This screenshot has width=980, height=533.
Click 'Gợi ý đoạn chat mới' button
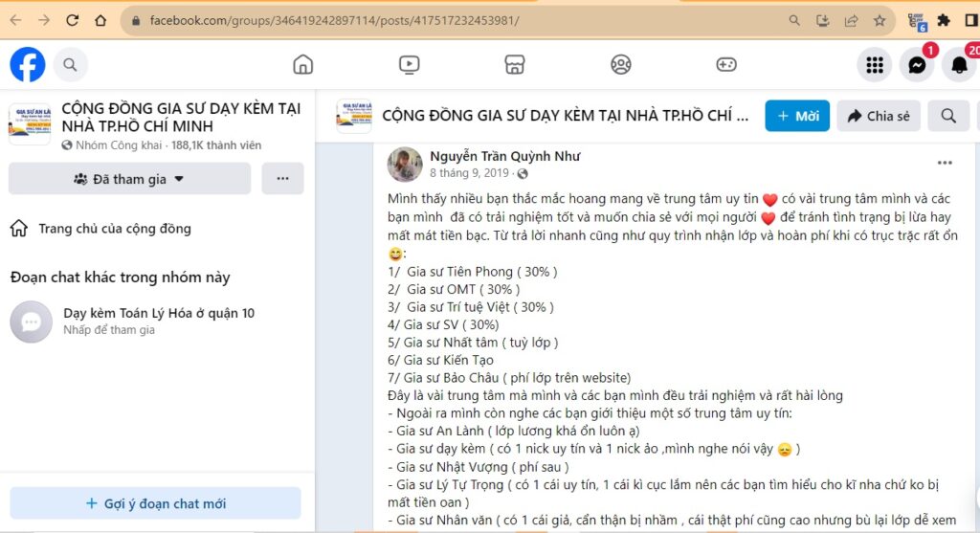click(155, 503)
